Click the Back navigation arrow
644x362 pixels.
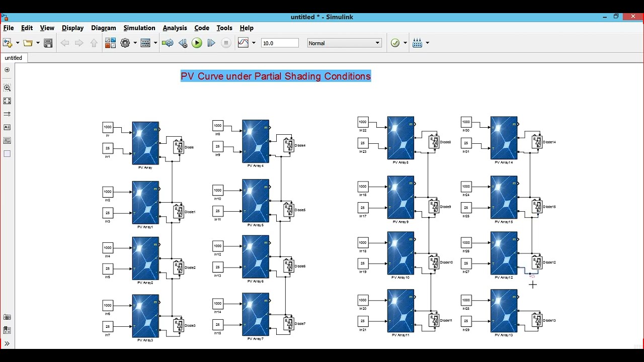(65, 43)
